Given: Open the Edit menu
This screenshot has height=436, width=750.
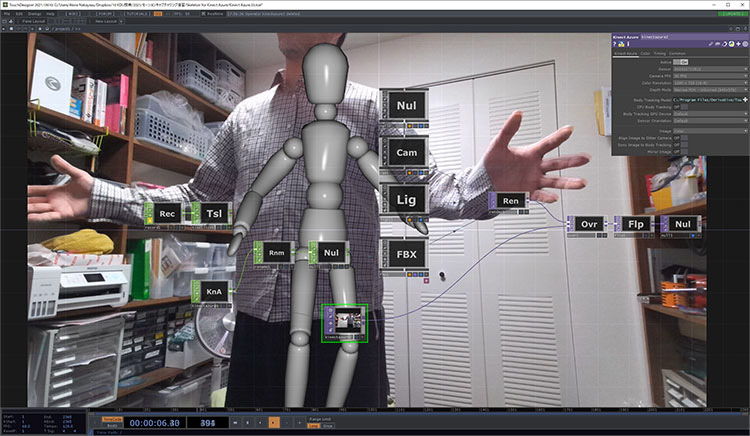Looking at the screenshot, I should (x=19, y=14).
